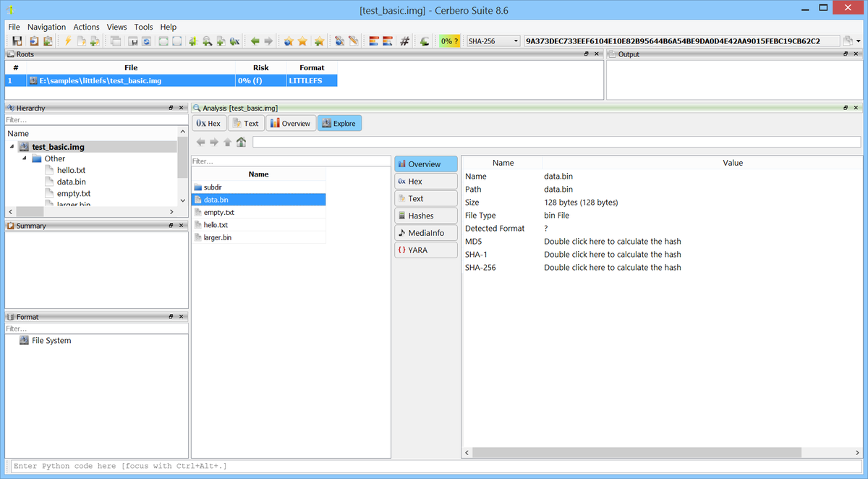Click the green left arrow in main toolbar
Viewport: 868px width, 479px height.
pyautogui.click(x=255, y=41)
